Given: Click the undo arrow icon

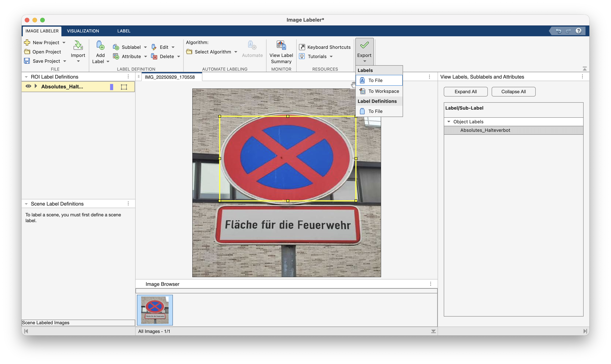Looking at the screenshot, I should [559, 31].
